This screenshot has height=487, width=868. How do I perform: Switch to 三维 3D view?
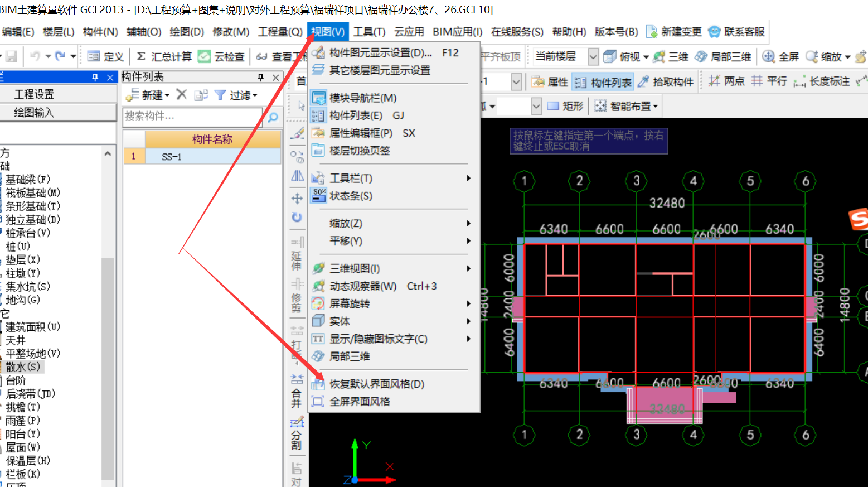(671, 56)
